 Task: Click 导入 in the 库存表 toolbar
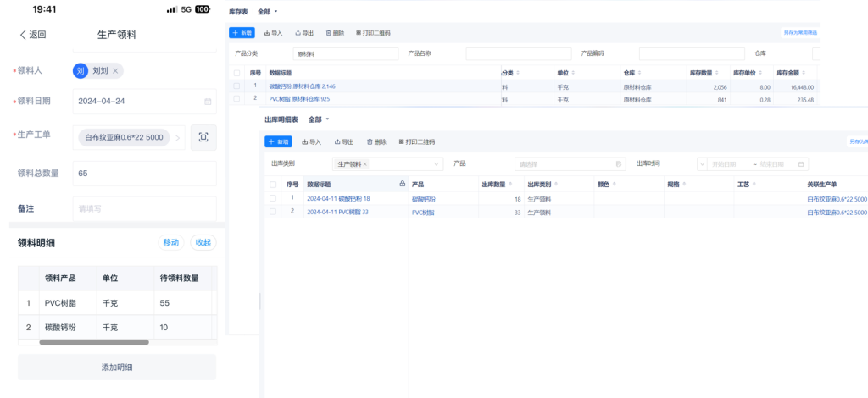(x=273, y=33)
